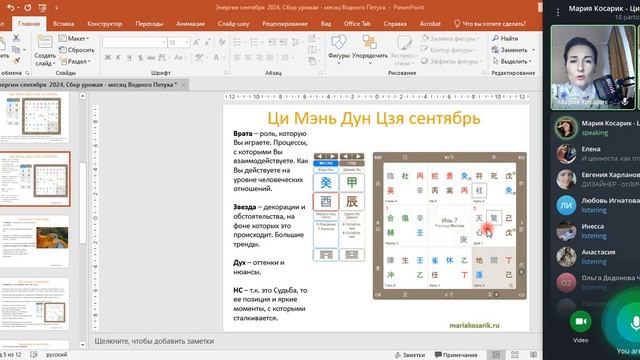Viewport: 640px width, 360px height.
Task: Apply text shadow with the S icon
Action: (x=140, y=58)
